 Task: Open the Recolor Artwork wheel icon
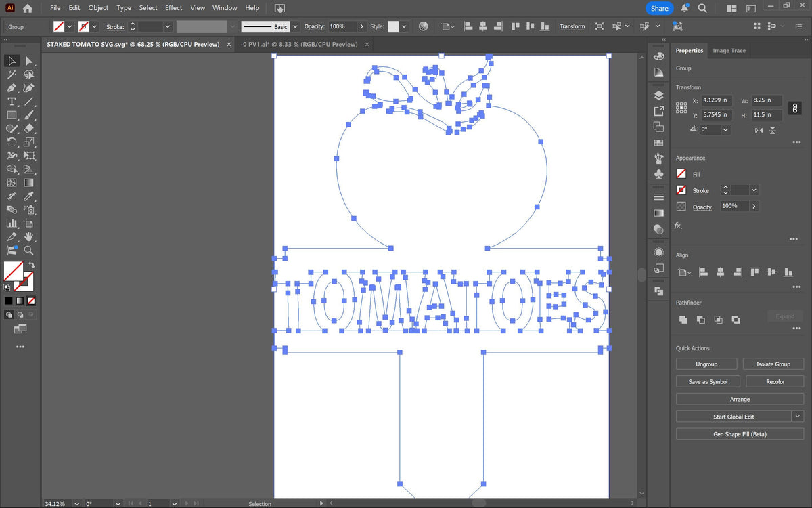(x=424, y=26)
